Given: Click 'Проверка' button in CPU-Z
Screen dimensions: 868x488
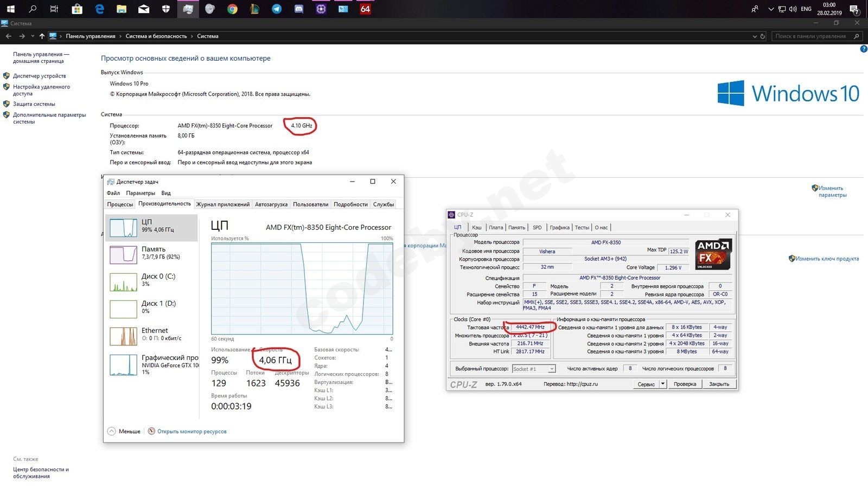Looking at the screenshot, I should pyautogui.click(x=685, y=384).
